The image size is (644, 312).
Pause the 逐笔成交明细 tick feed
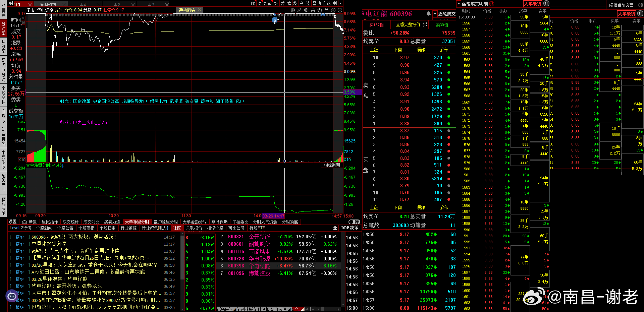[546, 4]
